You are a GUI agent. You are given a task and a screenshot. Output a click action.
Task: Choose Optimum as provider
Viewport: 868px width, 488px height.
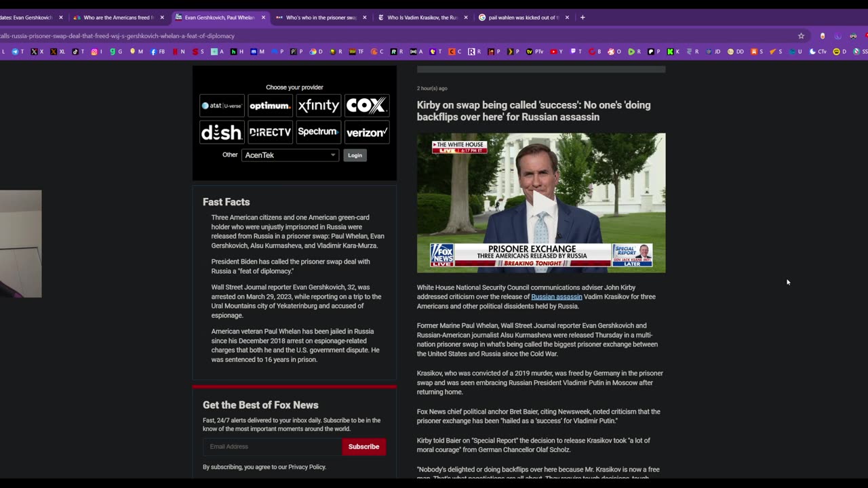click(270, 106)
